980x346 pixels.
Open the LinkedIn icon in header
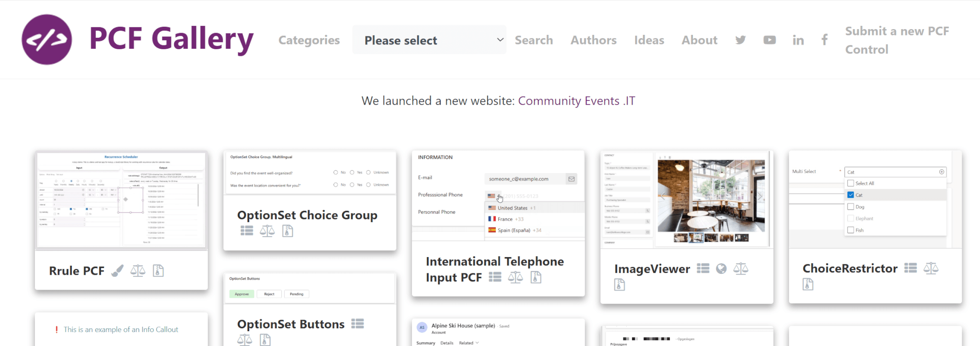(x=798, y=41)
